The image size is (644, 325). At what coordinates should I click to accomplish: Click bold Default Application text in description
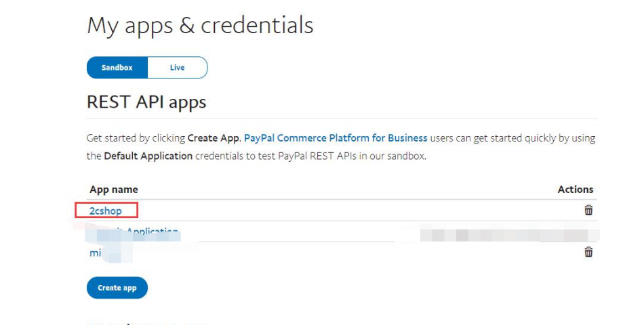[x=148, y=156]
